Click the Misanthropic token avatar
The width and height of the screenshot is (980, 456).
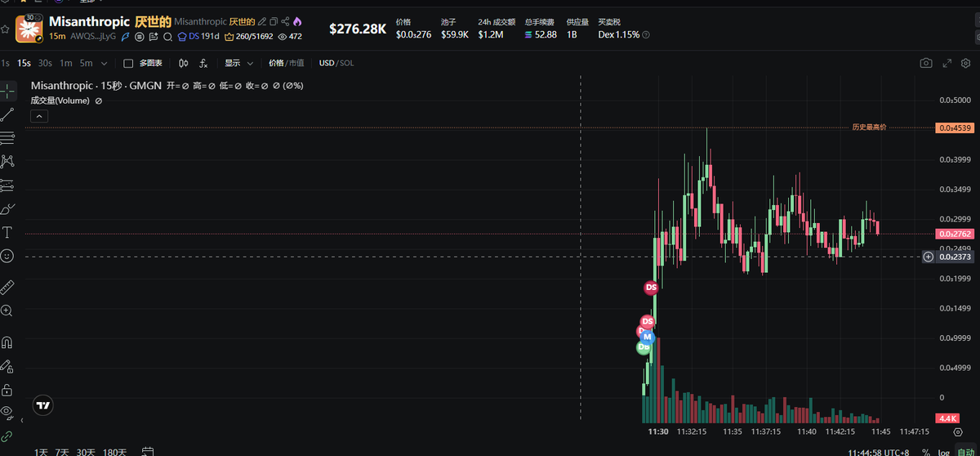pyautogui.click(x=30, y=29)
